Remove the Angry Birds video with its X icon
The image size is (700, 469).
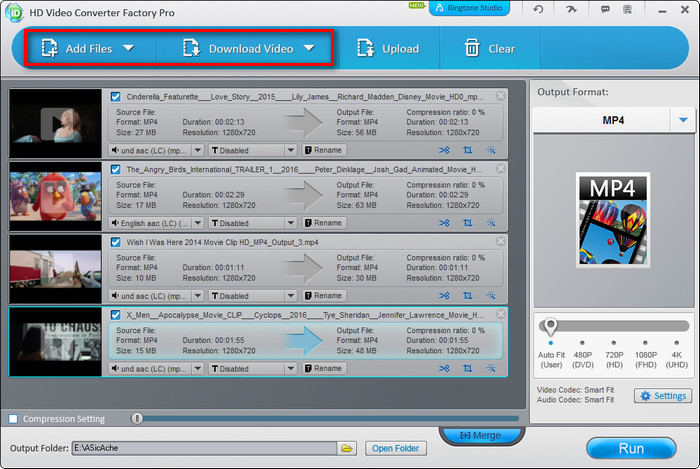pyautogui.click(x=500, y=169)
